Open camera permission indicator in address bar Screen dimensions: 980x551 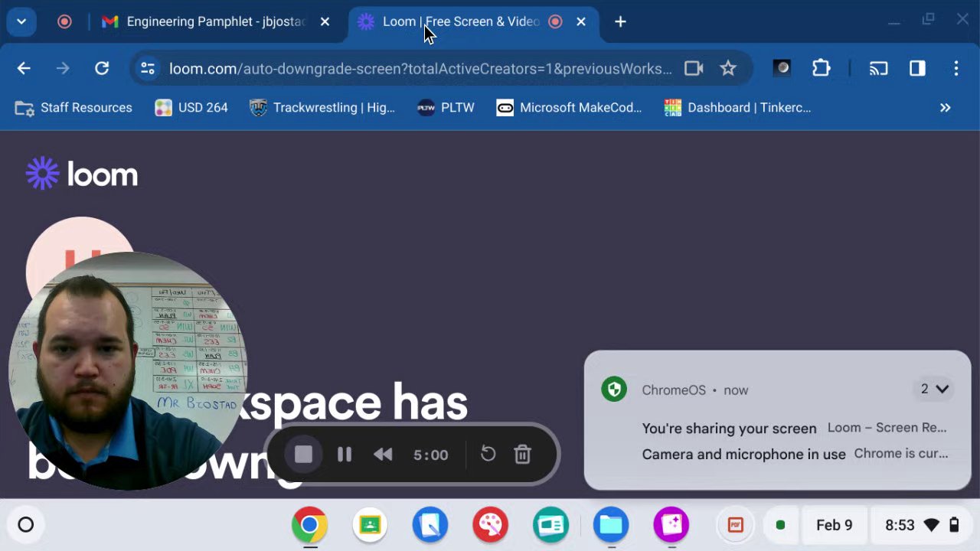[694, 69]
